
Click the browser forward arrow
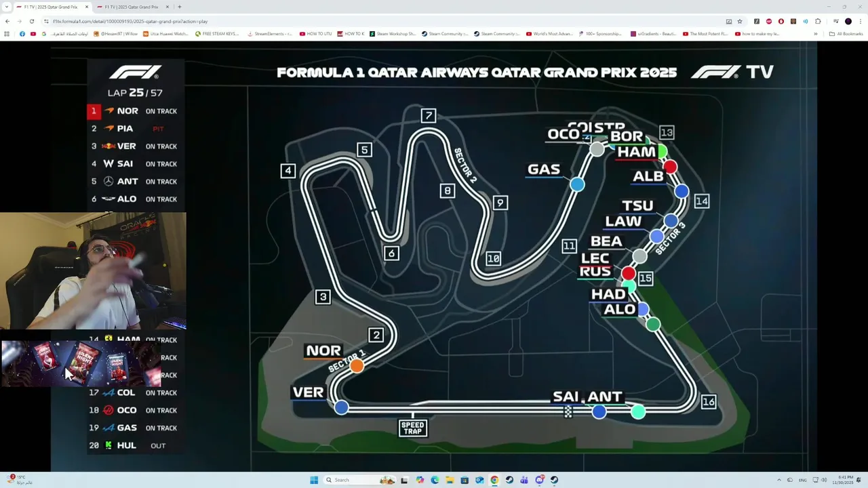pos(19,21)
